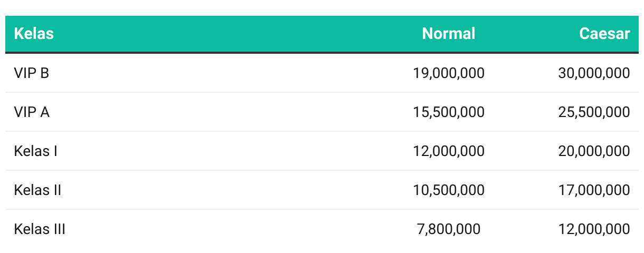Click the 20,000,000 Caesar price cell
The width and height of the screenshot is (644, 253).
[594, 151]
